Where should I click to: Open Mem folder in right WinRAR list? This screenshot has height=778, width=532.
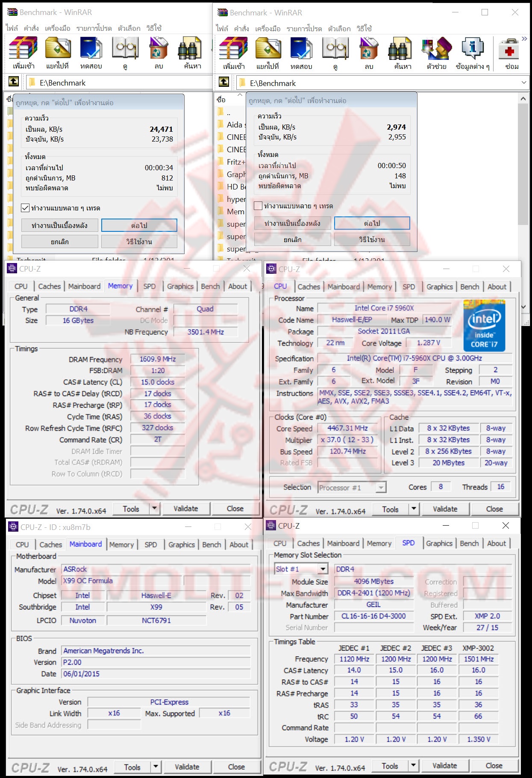coord(231,211)
